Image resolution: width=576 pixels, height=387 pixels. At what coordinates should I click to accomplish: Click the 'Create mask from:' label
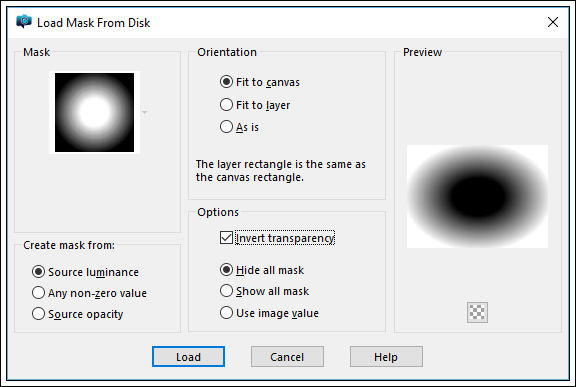pos(69,245)
